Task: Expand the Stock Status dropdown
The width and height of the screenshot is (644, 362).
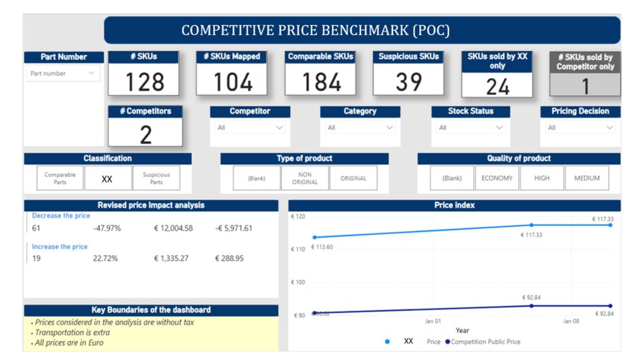Action: pyautogui.click(x=470, y=128)
